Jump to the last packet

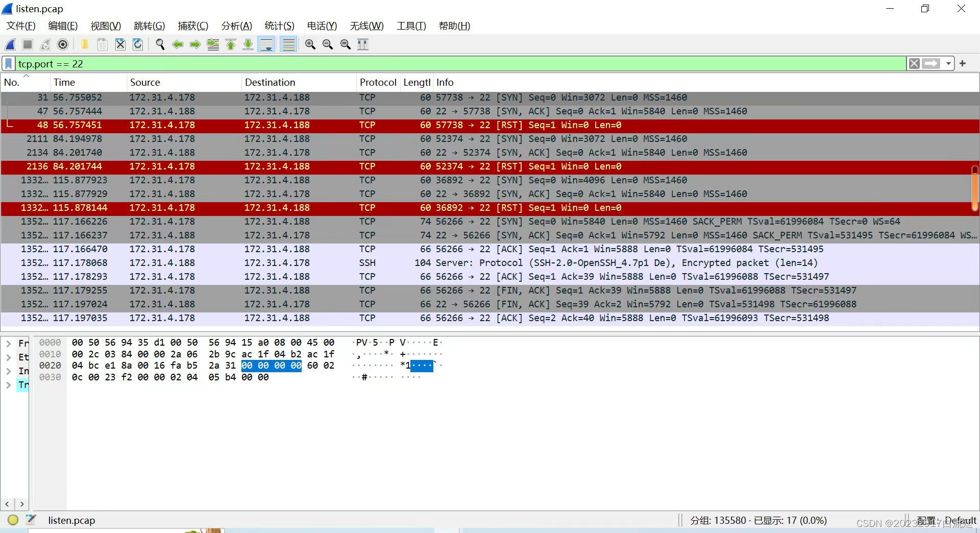click(248, 44)
